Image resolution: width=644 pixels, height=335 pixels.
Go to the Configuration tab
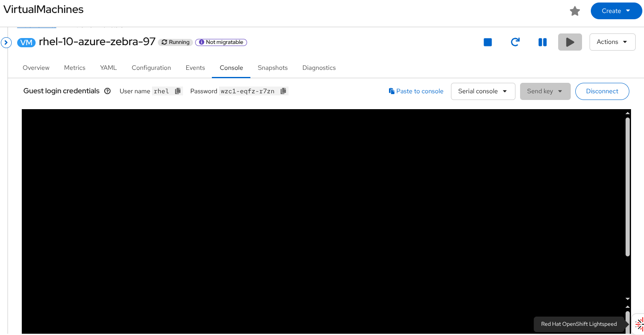tap(151, 68)
